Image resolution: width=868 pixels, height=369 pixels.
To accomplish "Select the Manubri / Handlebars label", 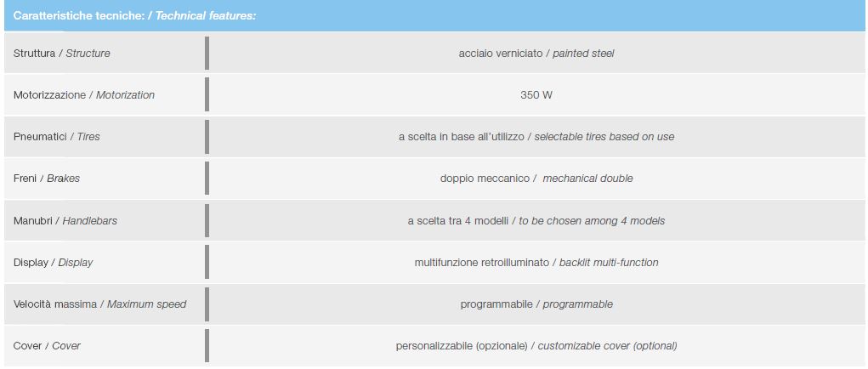I will click(x=65, y=221).
